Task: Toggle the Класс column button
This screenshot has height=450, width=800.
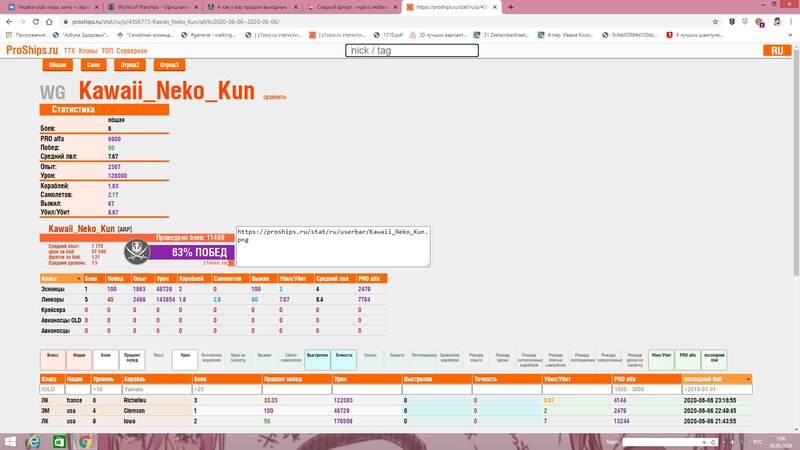Action: 53,360
